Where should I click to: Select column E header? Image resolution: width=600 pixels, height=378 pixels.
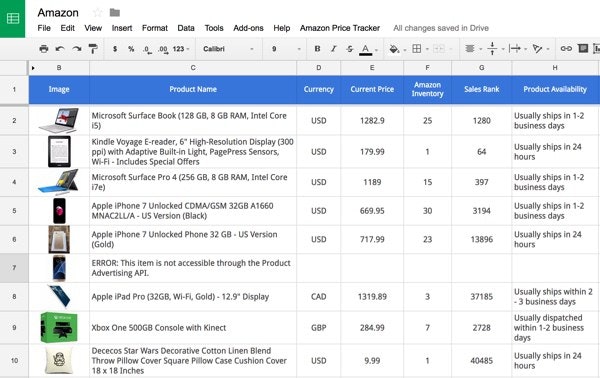pyautogui.click(x=372, y=68)
